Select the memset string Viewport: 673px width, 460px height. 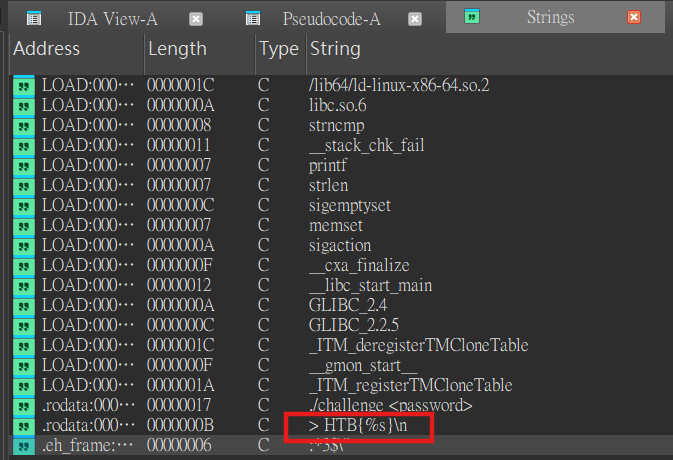tap(336, 225)
